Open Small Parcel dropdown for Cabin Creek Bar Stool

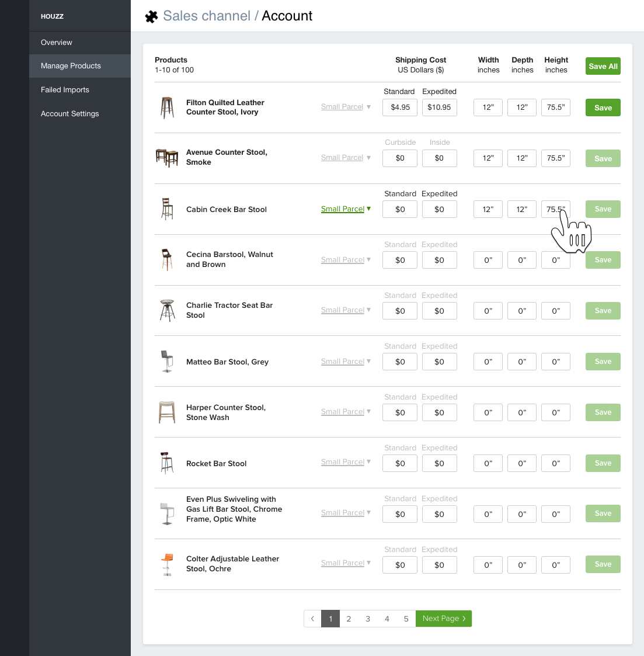coord(346,209)
